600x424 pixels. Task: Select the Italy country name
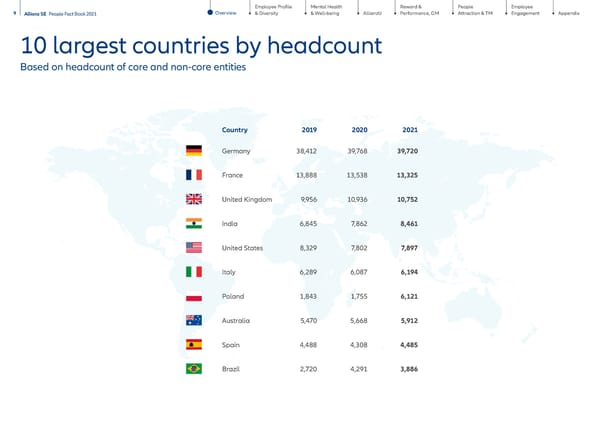[x=228, y=272]
